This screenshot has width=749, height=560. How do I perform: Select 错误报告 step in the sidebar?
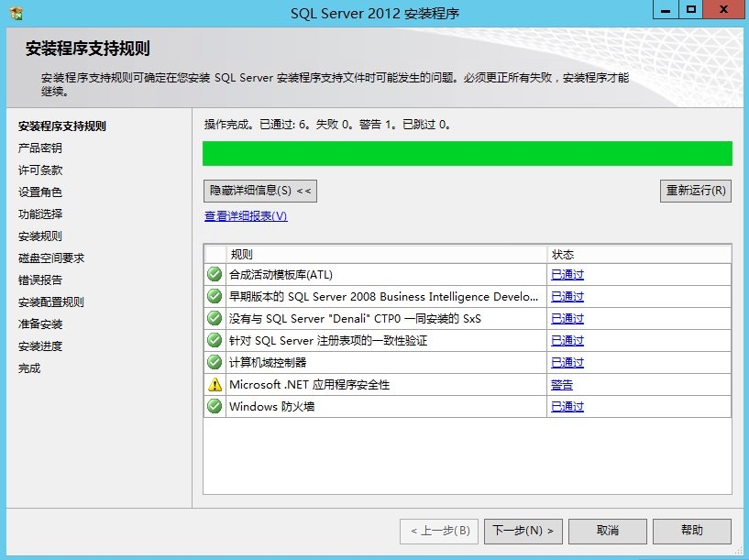click(x=40, y=280)
